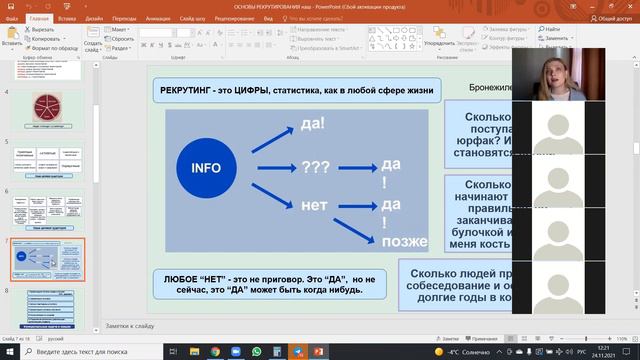
Task: Toggle Normal view button in status bar
Action: pyautogui.click(x=510, y=339)
